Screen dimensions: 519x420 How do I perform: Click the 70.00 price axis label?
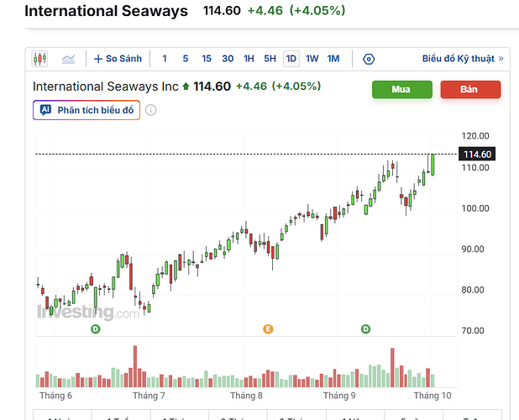point(473,330)
